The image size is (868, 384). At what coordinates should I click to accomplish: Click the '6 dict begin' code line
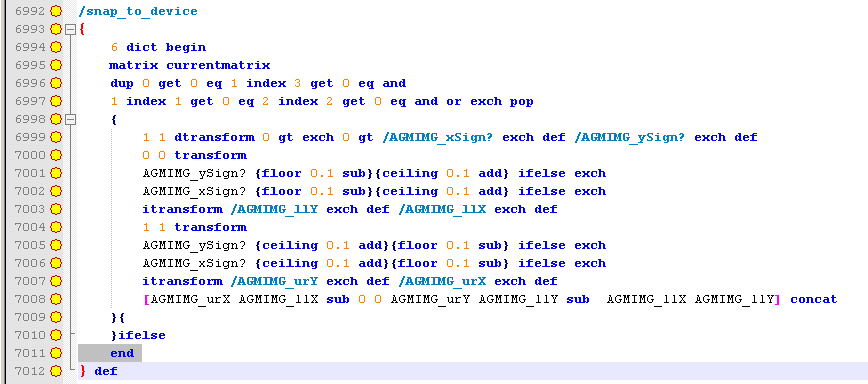pos(158,47)
